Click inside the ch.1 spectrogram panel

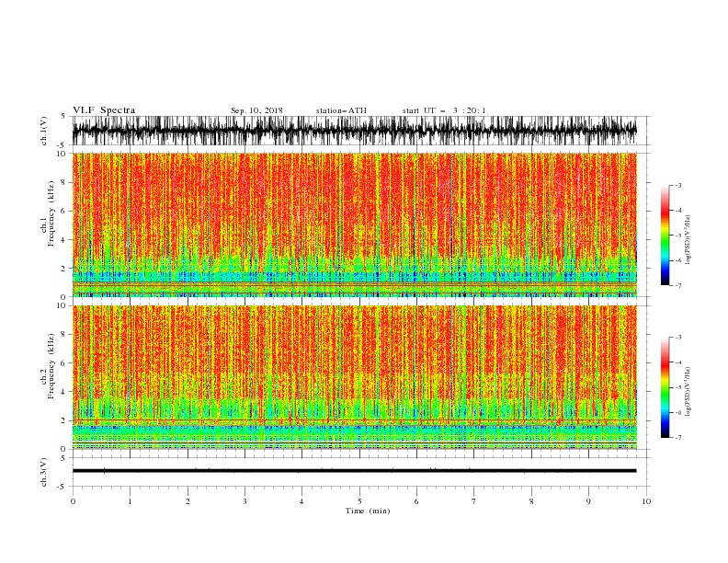pos(354,224)
